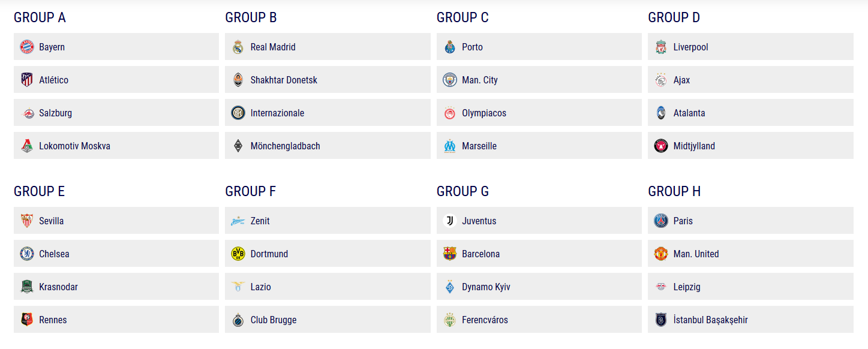
Task: Click the Paris Saint-Germain badge
Action: 661,221
